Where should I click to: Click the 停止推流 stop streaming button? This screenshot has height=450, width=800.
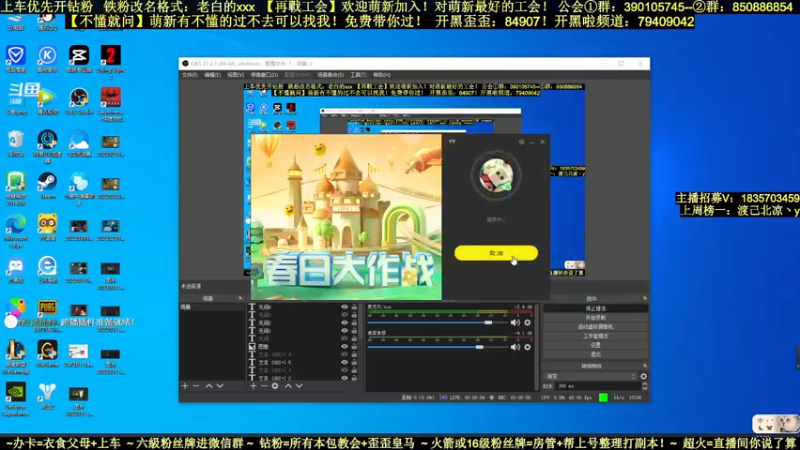(595, 308)
